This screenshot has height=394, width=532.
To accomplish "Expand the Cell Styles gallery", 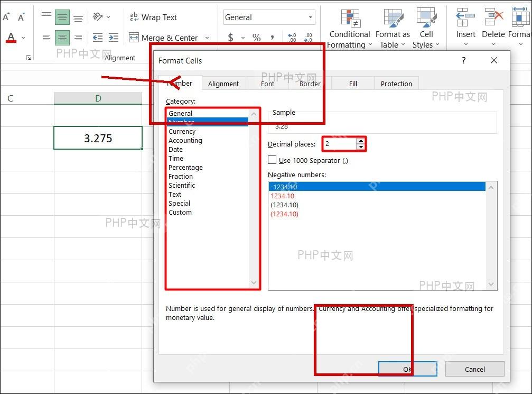I will coord(426,29).
